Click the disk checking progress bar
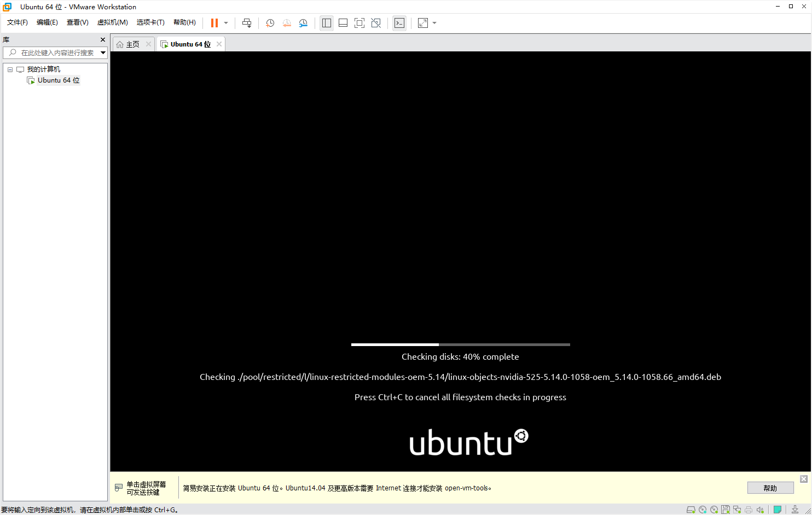The height and width of the screenshot is (515, 812). [x=460, y=344]
